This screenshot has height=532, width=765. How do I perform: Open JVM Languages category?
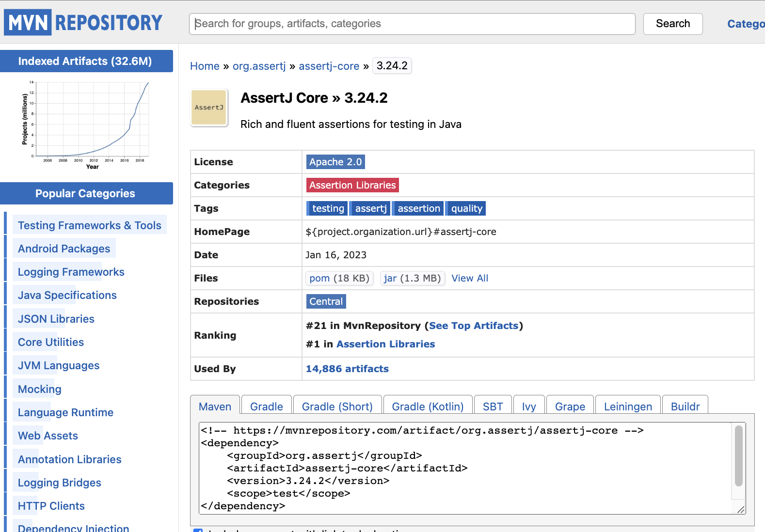point(59,365)
